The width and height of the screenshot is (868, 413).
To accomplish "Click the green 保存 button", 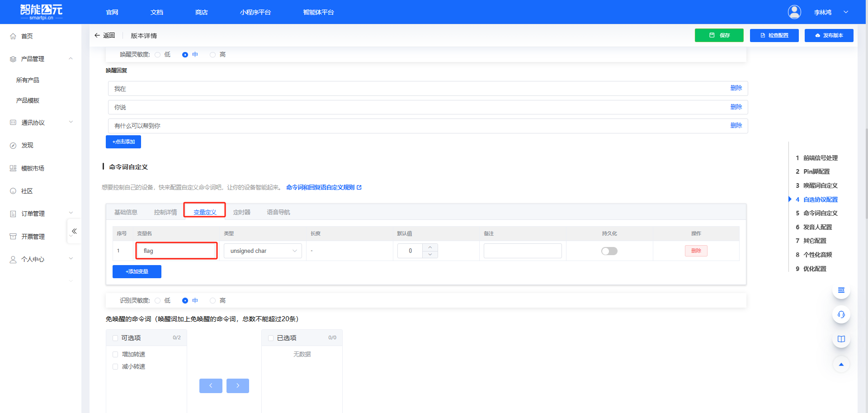I will [x=719, y=35].
